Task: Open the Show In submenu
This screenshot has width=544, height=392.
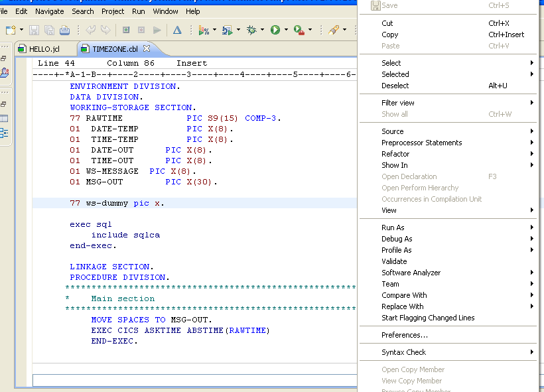Action: (448, 165)
